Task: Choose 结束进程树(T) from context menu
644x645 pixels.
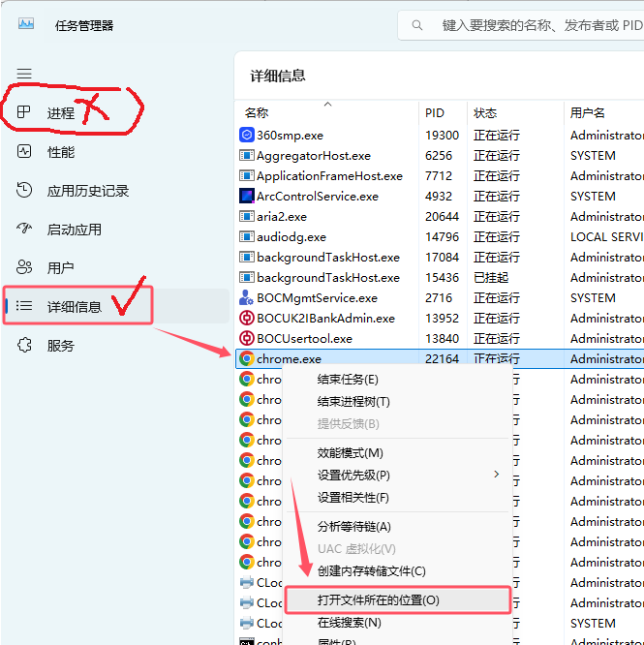Action: click(x=353, y=402)
